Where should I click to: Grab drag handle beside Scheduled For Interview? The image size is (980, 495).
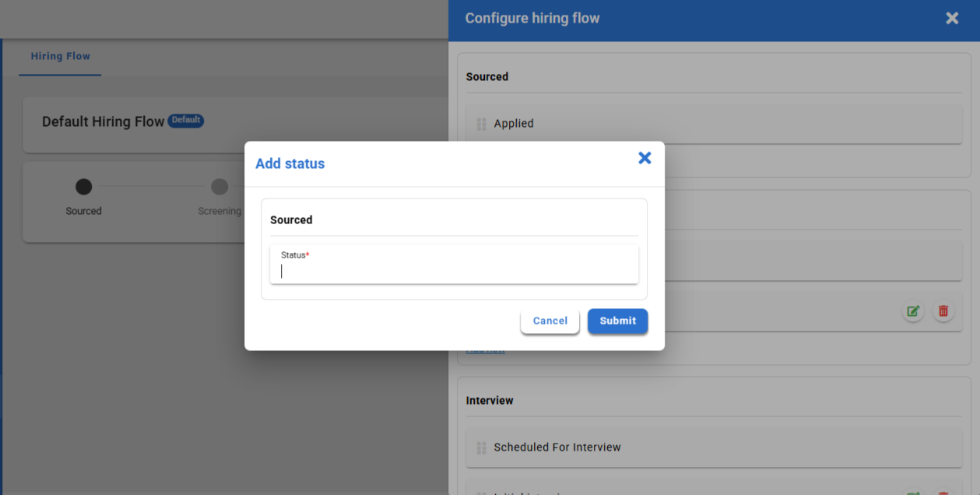[481, 448]
